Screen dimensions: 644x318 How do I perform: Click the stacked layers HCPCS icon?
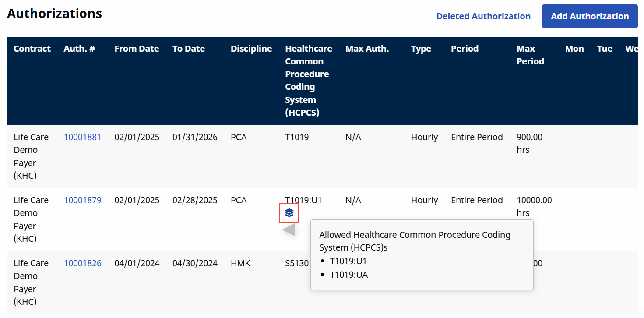pyautogui.click(x=289, y=213)
